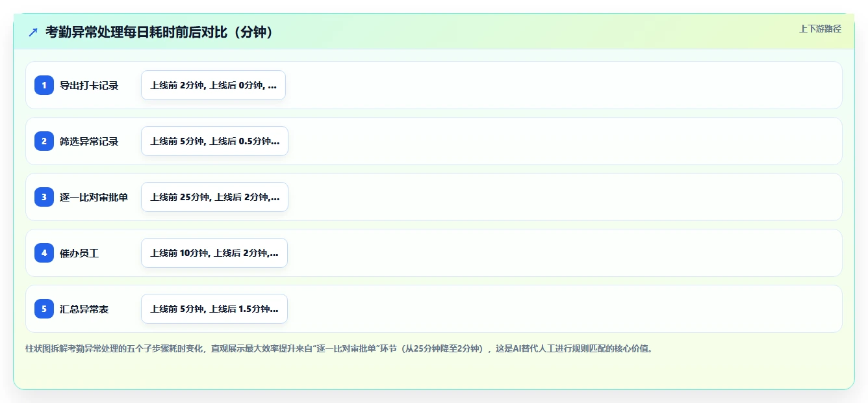Viewport: 868px width, 403px height.
Task: Click the 催办员工 step label
Action: (79, 253)
